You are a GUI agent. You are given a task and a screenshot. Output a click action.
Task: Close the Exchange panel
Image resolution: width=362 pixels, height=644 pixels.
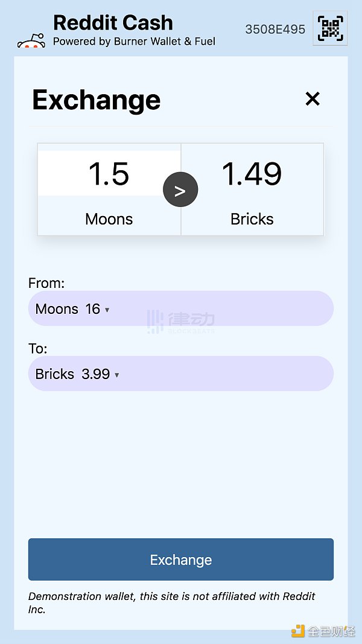pos(313,99)
